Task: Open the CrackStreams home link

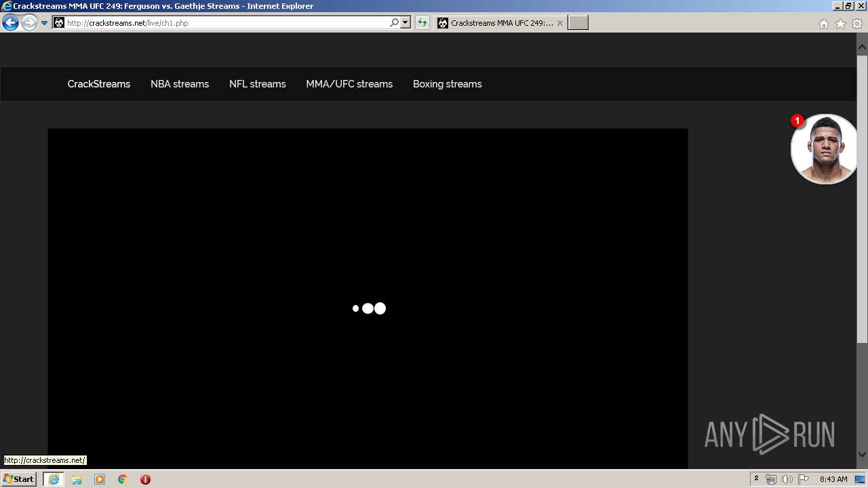Action: point(99,84)
